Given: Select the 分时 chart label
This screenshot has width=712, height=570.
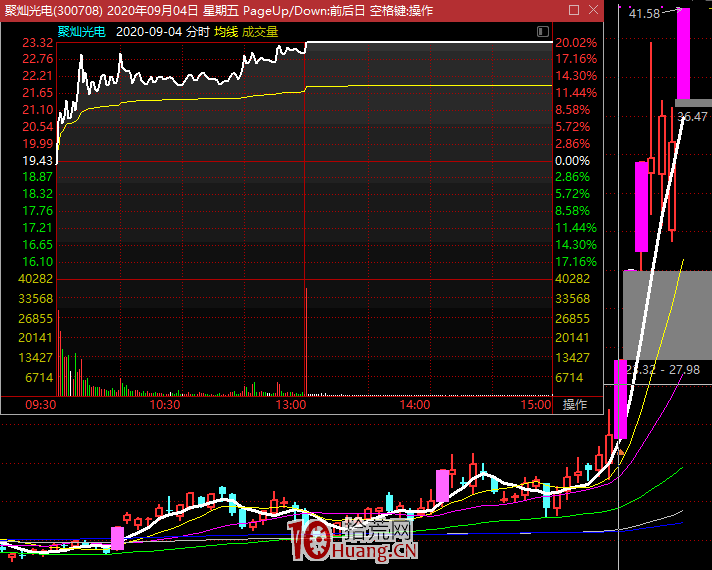Looking at the screenshot, I should tap(197, 31).
